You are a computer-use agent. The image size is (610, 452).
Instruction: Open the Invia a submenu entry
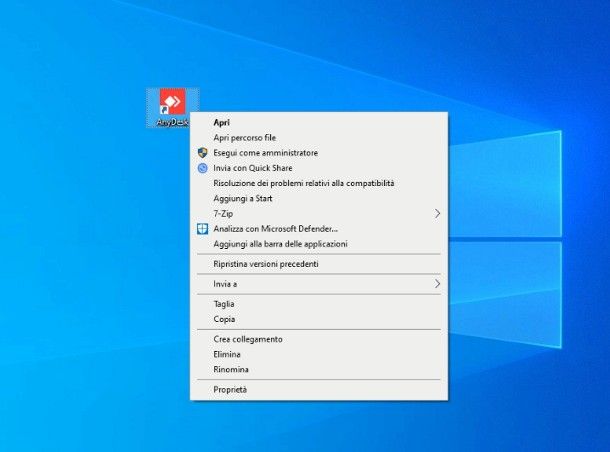(x=319, y=284)
